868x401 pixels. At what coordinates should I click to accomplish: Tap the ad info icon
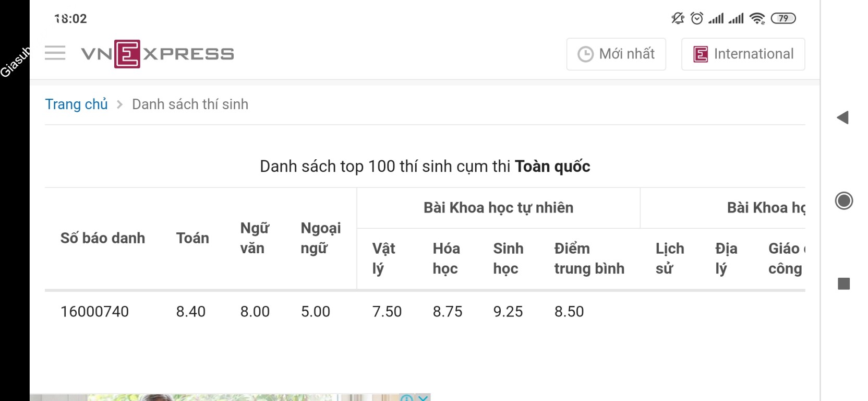[407, 398]
